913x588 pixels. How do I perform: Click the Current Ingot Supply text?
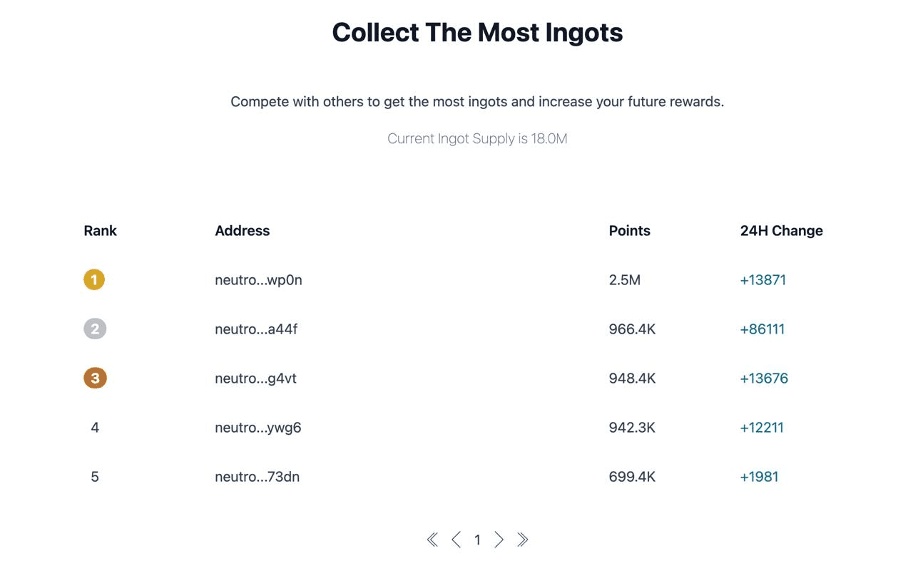[x=477, y=138]
